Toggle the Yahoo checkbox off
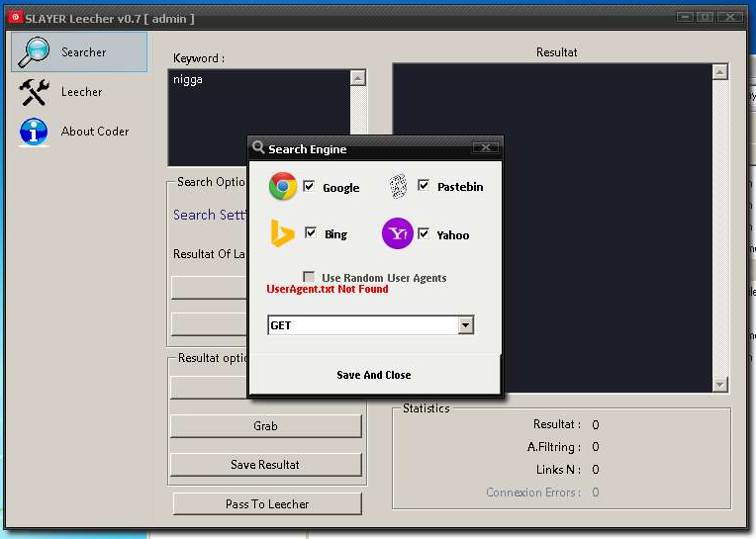 (x=424, y=234)
